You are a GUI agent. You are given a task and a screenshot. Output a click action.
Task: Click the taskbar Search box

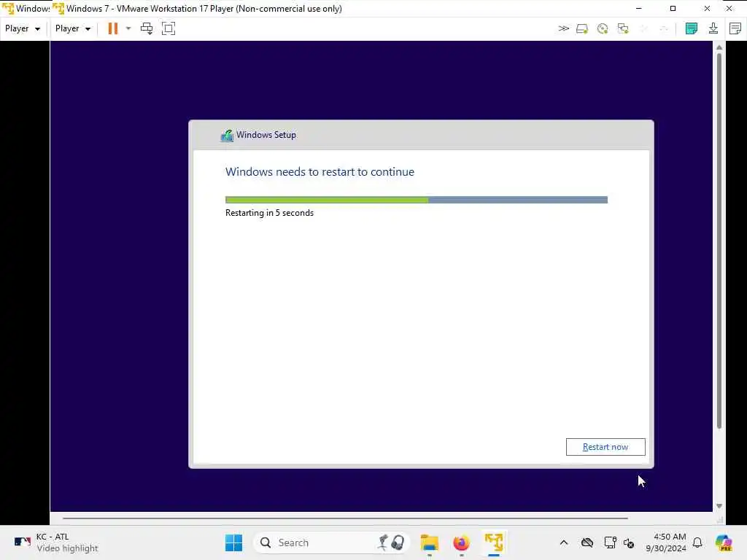332,542
